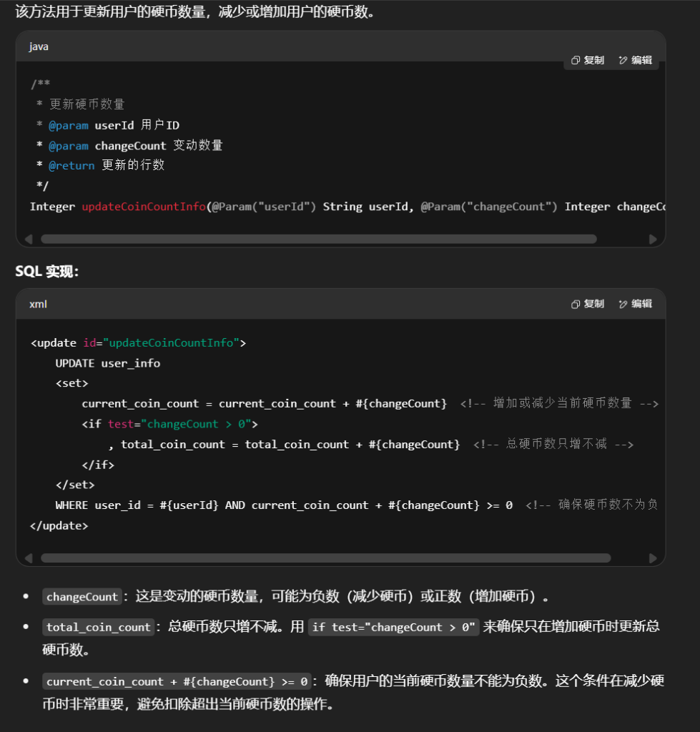
Task: Click left scroll arrow of Java block
Action: [29, 239]
